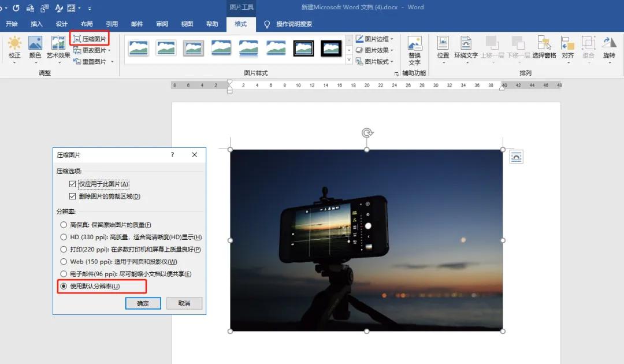Expand the 图片边框 (Picture Border) dropdown
The height and width of the screenshot is (364, 624).
pos(374,39)
